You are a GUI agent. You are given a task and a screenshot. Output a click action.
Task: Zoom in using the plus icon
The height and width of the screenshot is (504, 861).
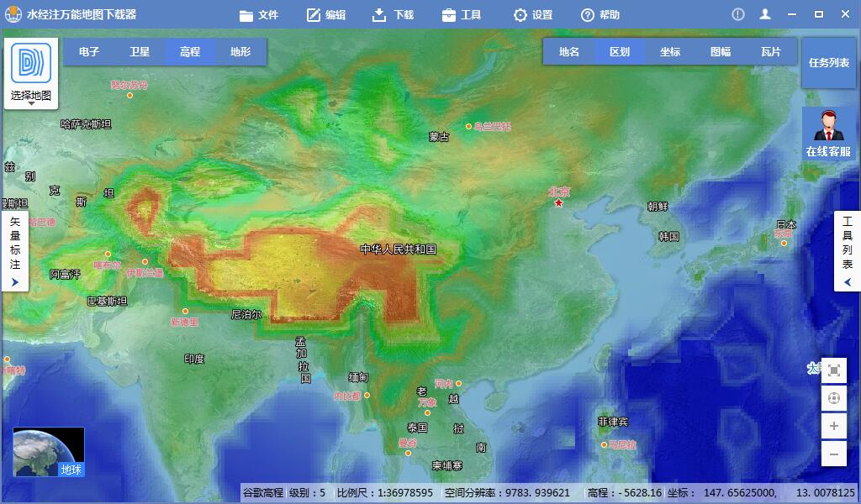click(833, 427)
